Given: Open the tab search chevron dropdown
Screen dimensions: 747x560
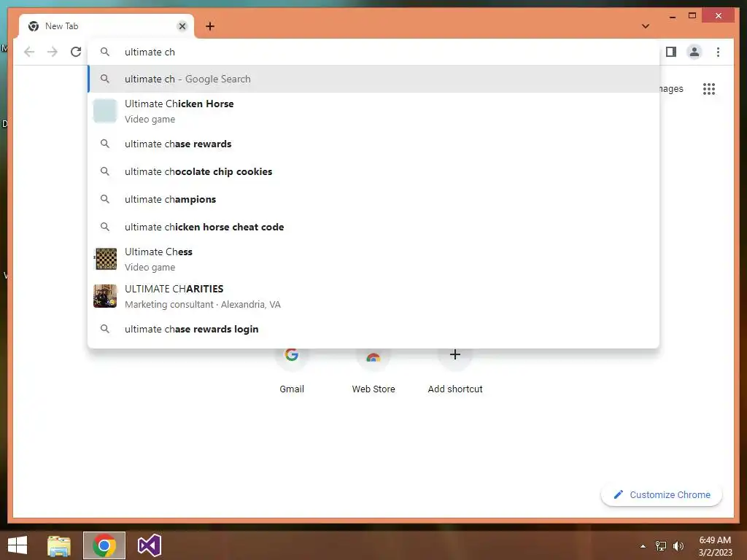Looking at the screenshot, I should (x=646, y=26).
